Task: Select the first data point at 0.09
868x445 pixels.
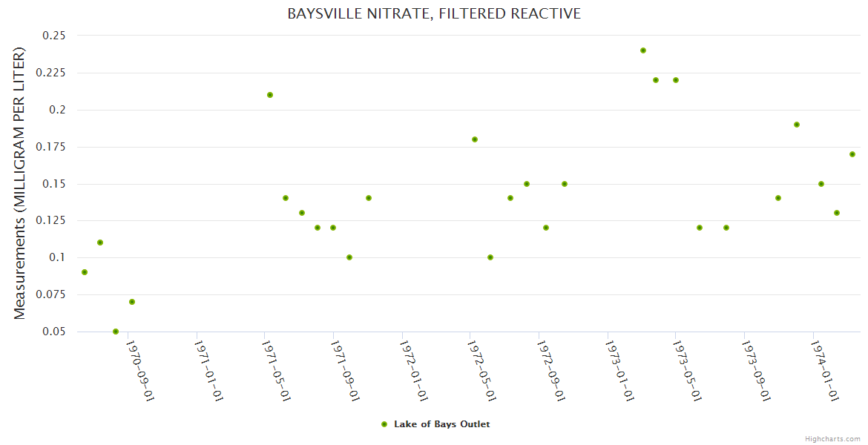Action: 85,272
